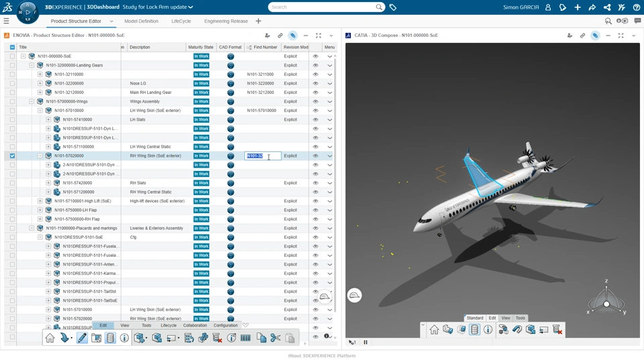The height and width of the screenshot is (362, 644).
Task: Click the XYZ orientation robot in the 3D view
Action: [x=606, y=298]
